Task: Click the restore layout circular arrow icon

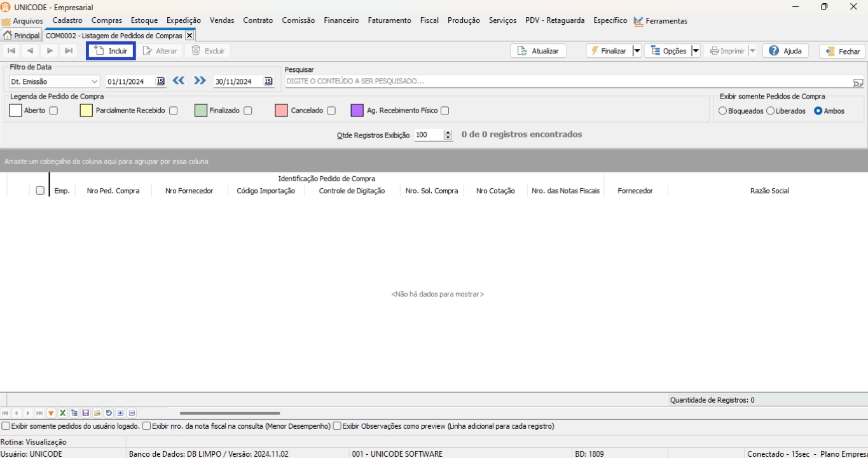Action: [x=109, y=413]
